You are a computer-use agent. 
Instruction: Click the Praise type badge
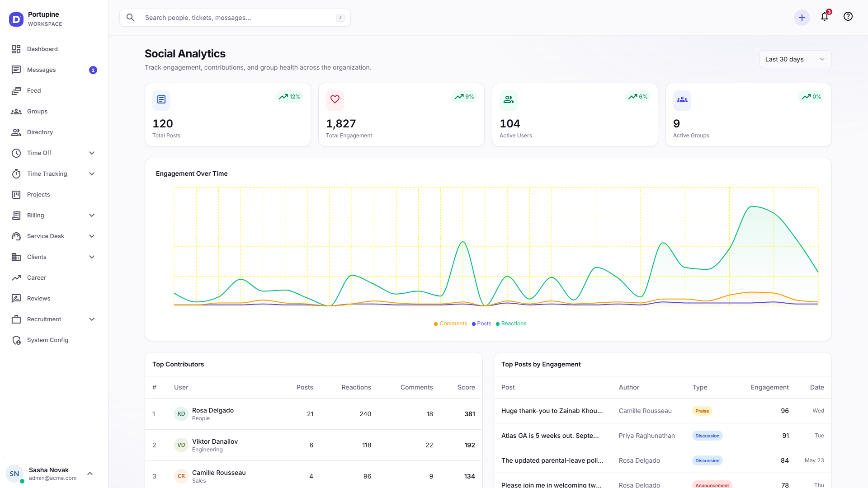point(702,411)
